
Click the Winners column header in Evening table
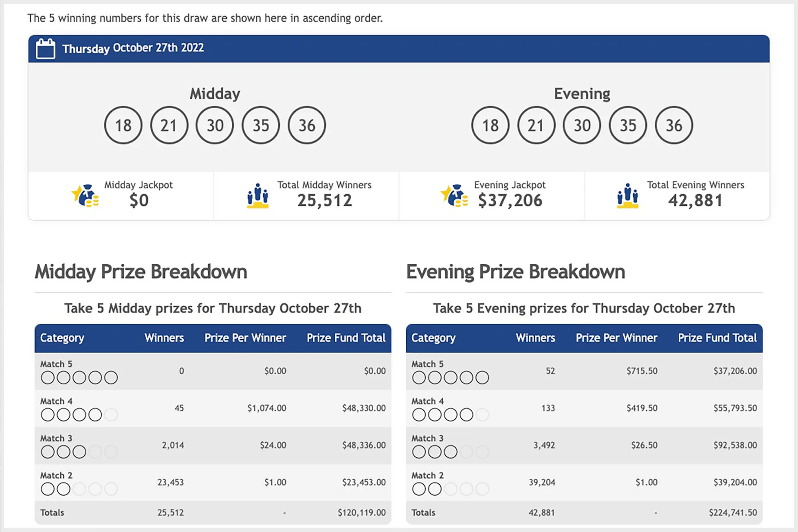(535, 338)
